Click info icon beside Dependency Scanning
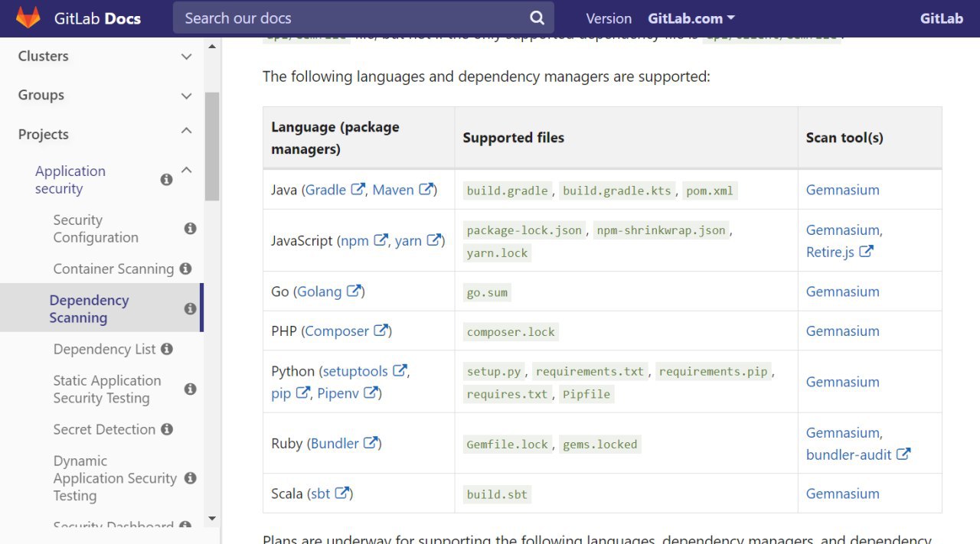980x544 pixels. coord(191,308)
